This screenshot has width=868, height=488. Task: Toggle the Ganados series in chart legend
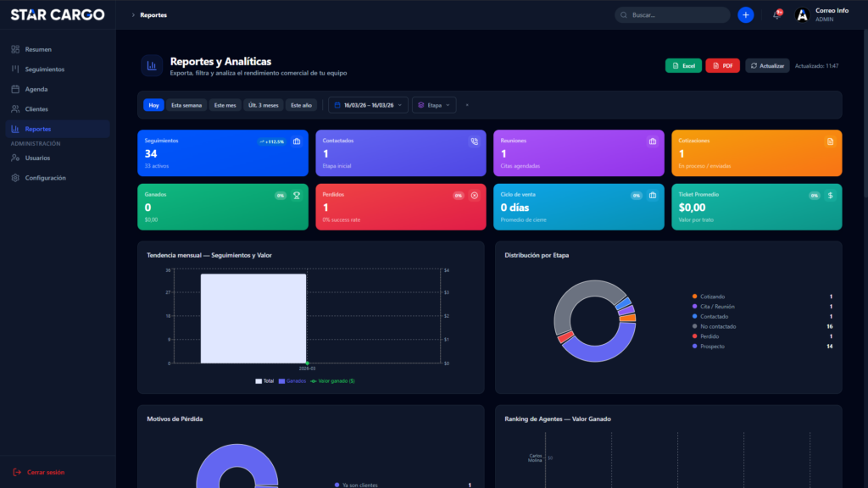click(x=292, y=381)
